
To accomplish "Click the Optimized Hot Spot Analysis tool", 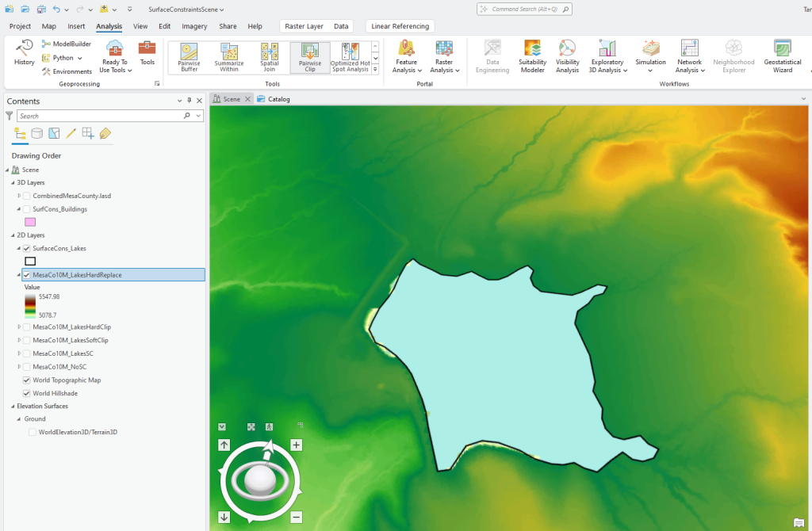I will tap(350, 56).
